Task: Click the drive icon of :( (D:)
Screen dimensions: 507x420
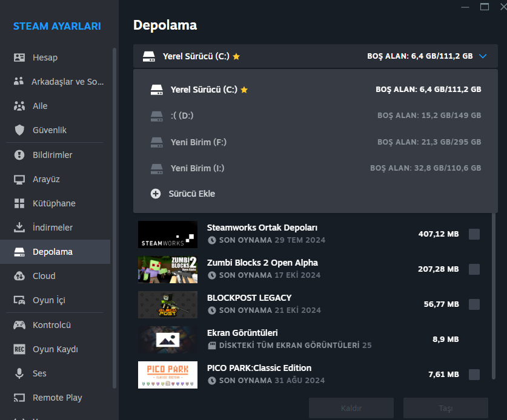Action: (x=157, y=116)
